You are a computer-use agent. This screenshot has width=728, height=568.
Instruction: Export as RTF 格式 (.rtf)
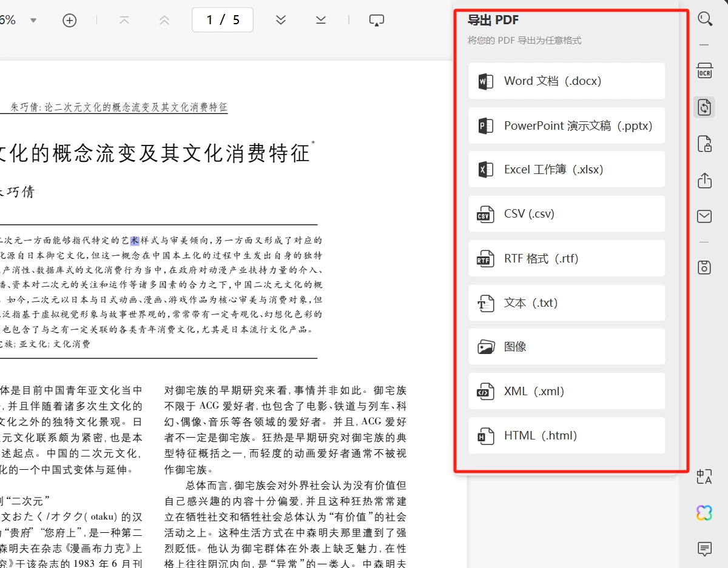tap(567, 258)
